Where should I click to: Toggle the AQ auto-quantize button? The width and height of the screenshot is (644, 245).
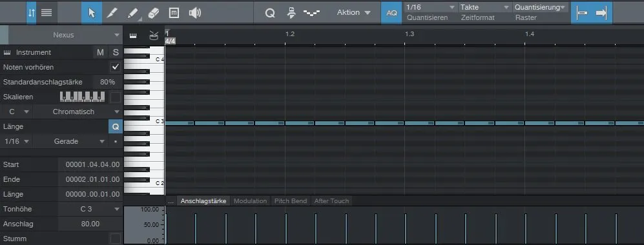(392, 13)
